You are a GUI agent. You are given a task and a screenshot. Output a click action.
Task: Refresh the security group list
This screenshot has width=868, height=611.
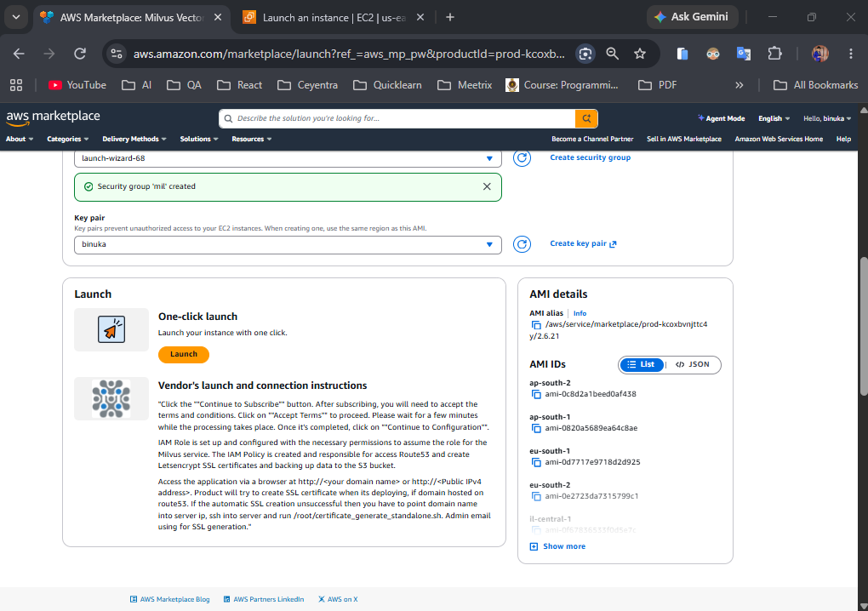point(522,157)
